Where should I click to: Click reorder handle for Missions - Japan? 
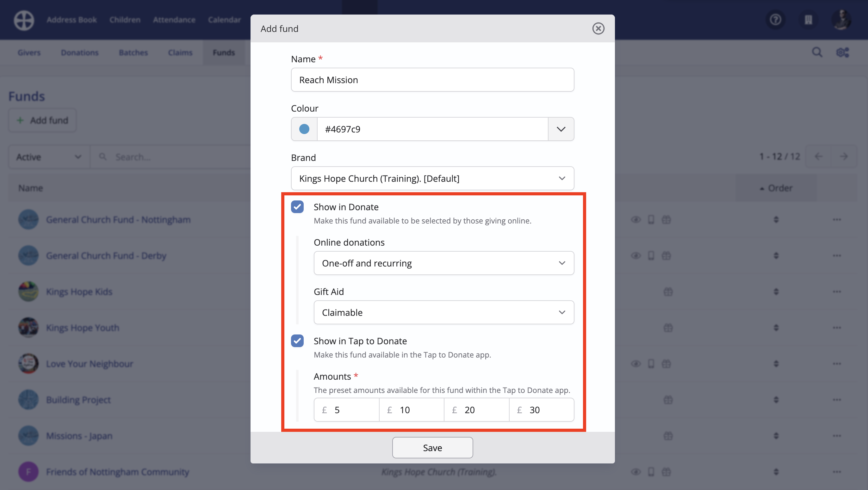776,436
